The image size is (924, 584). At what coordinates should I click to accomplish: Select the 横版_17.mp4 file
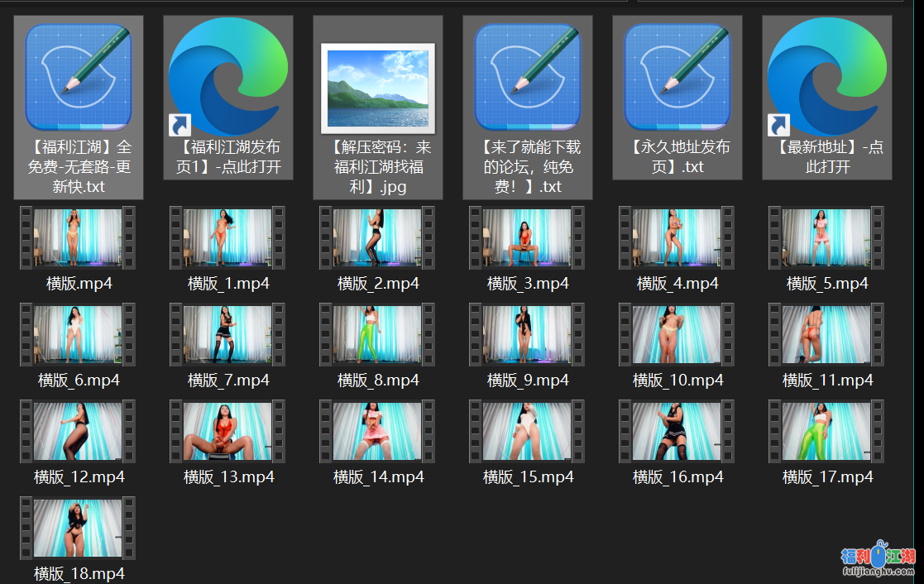[x=827, y=431]
